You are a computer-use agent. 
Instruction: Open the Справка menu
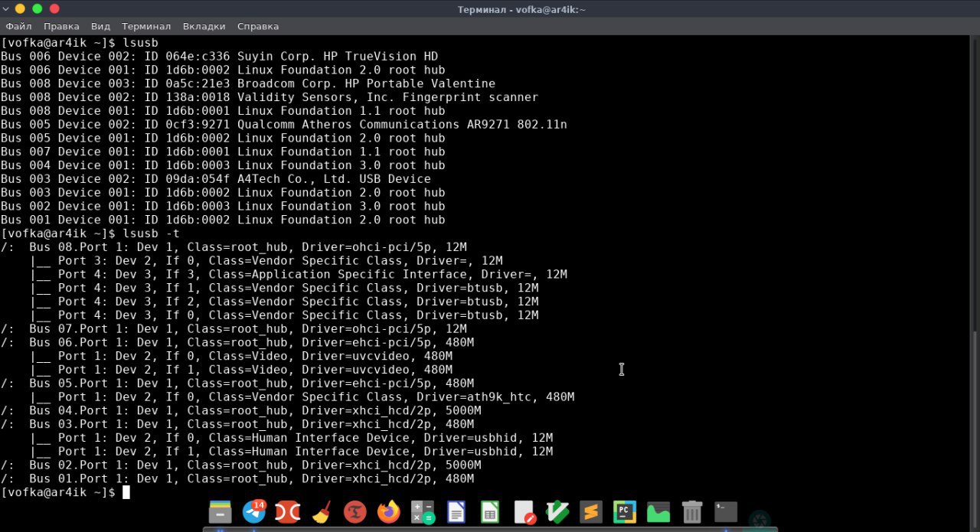[258, 26]
